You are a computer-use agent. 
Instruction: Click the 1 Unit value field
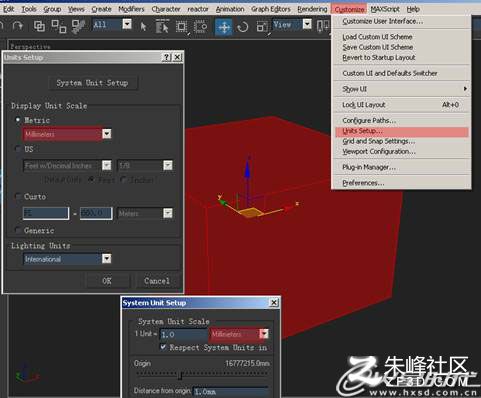[x=184, y=334]
